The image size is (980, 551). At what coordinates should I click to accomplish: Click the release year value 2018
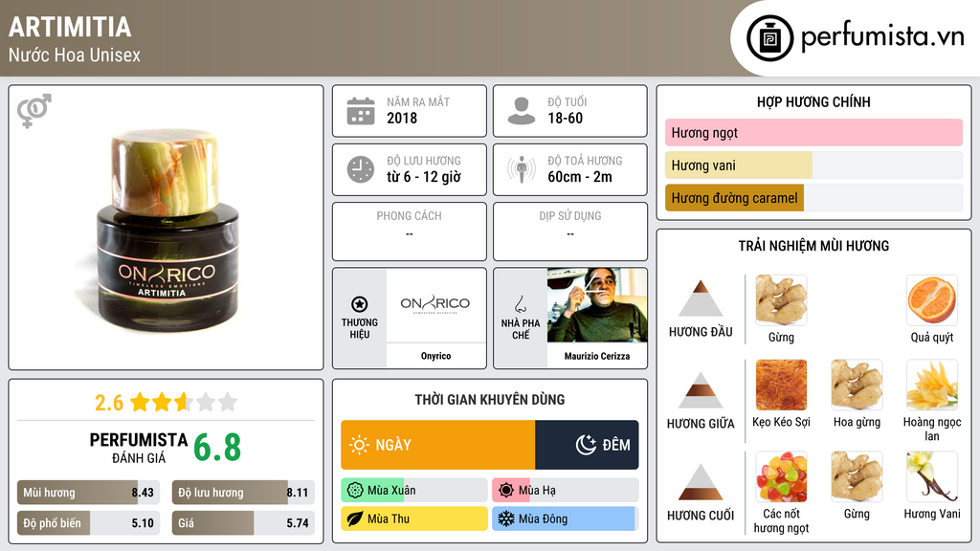point(402,118)
